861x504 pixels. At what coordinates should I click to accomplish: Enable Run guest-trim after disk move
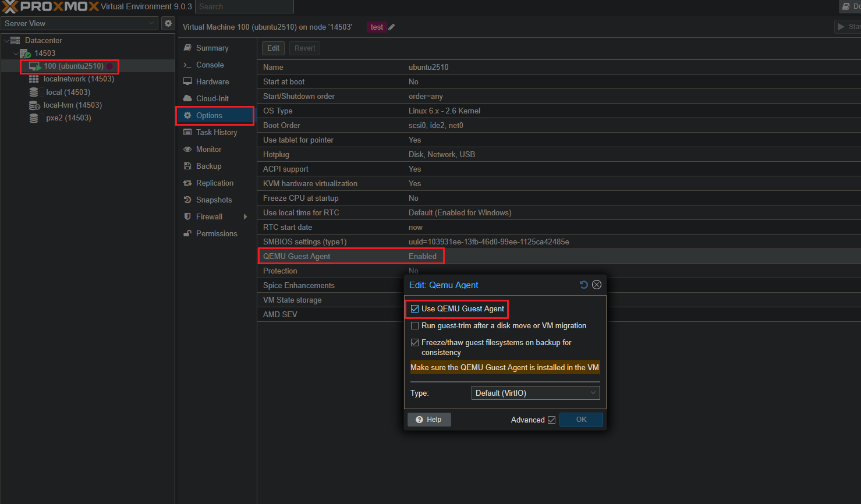[415, 326]
